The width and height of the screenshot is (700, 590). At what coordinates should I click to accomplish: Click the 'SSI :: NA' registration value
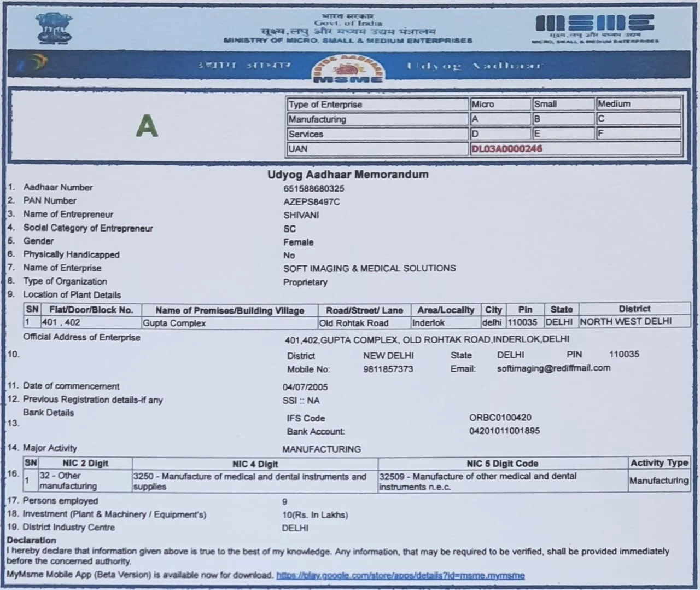[301, 401]
